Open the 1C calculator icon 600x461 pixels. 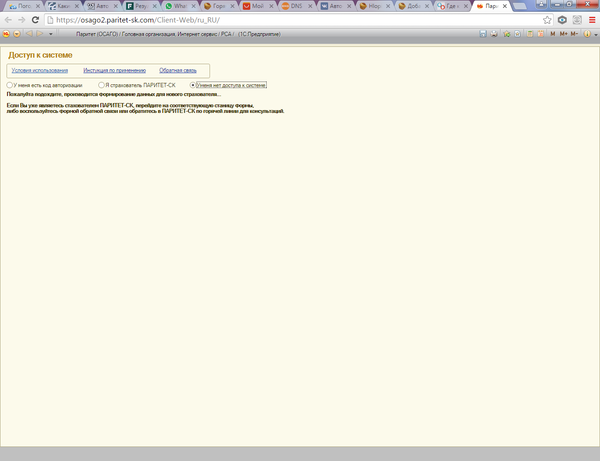point(530,34)
